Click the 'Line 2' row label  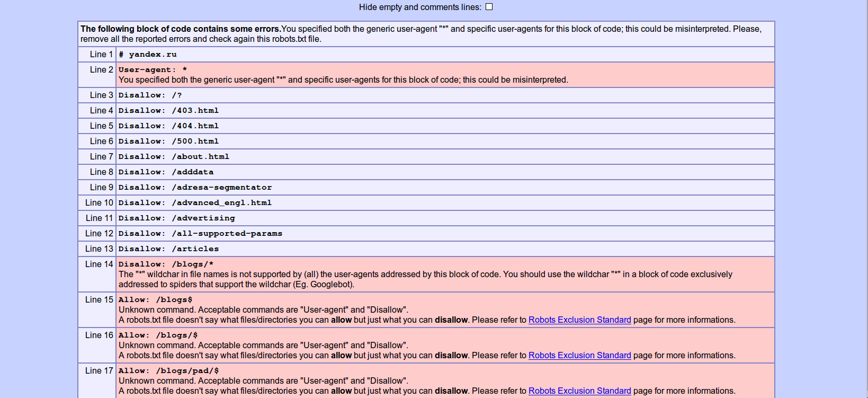101,70
